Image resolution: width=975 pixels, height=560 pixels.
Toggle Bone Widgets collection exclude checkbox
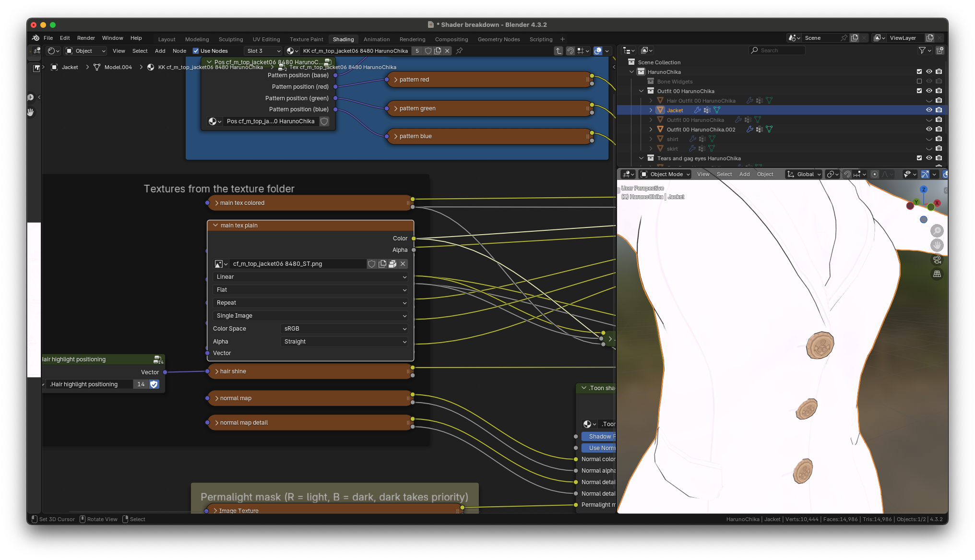919,81
